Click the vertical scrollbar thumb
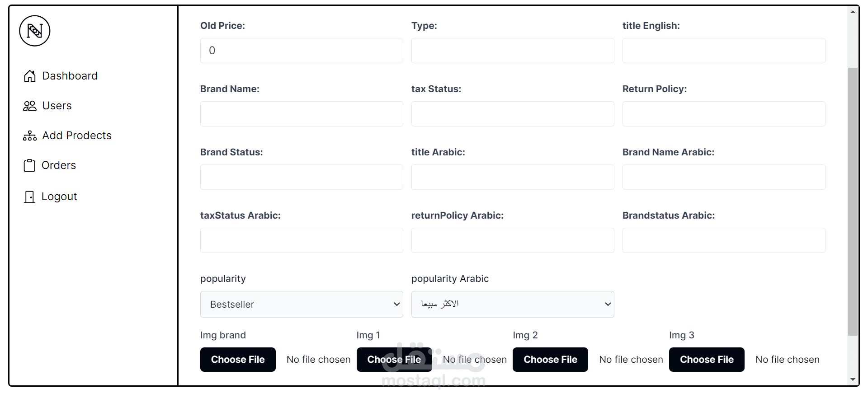 [853, 201]
